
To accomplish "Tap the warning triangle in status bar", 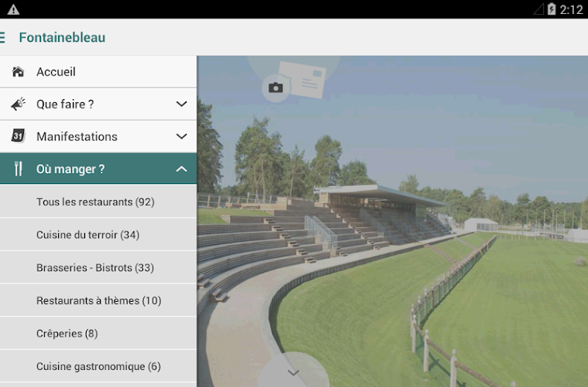I will (13, 10).
